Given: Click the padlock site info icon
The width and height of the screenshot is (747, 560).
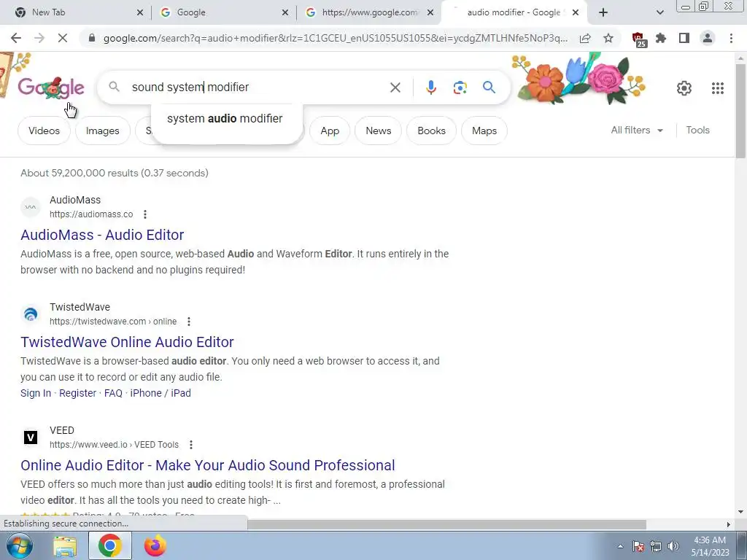Looking at the screenshot, I should [x=93, y=38].
